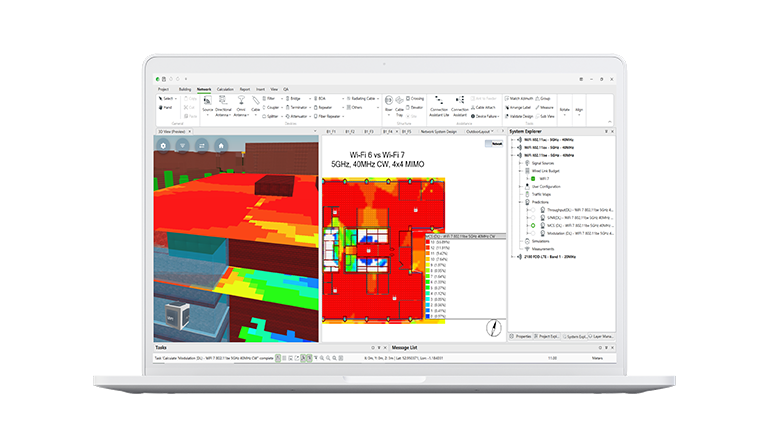Image resolution: width=768 pixels, height=446 pixels.
Task: Switch to the OutdoorLayout tab
Action: coord(478,132)
